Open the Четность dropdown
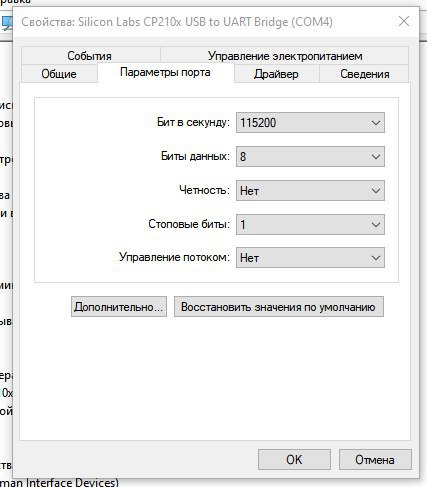The image size is (427, 487). 310,191
